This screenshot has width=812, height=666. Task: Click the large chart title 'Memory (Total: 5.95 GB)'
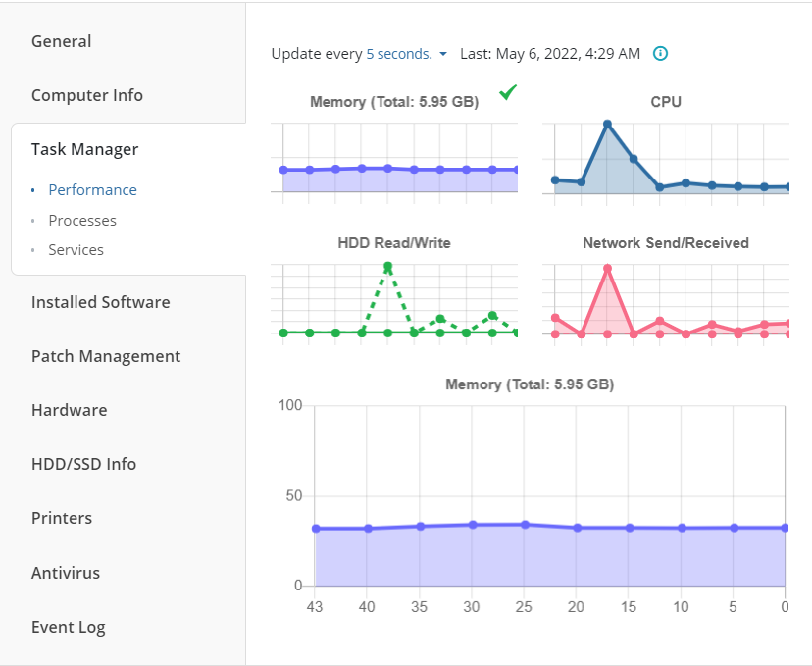tap(530, 384)
